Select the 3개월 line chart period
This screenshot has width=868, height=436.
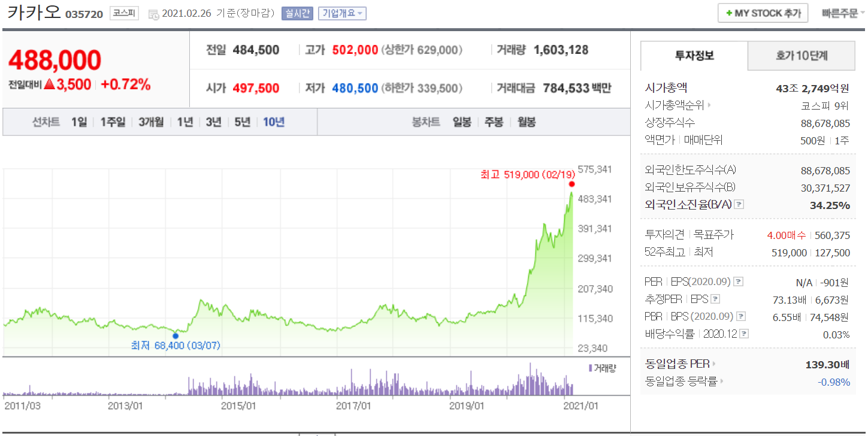pyautogui.click(x=151, y=122)
